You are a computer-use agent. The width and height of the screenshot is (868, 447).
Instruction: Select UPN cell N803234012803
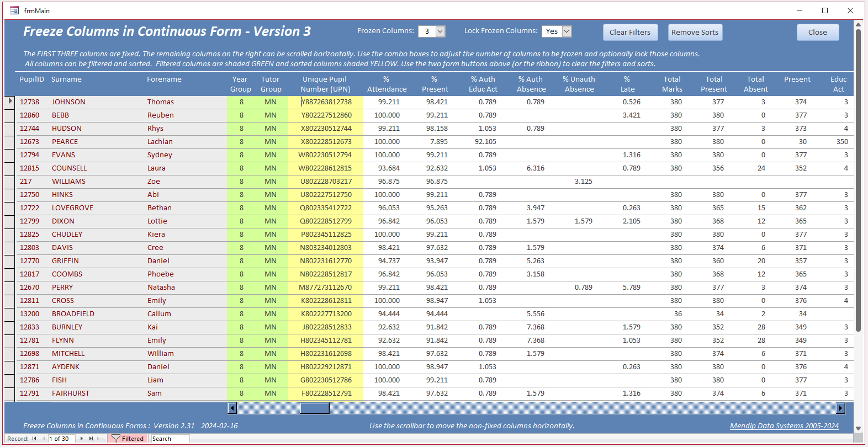click(x=325, y=248)
